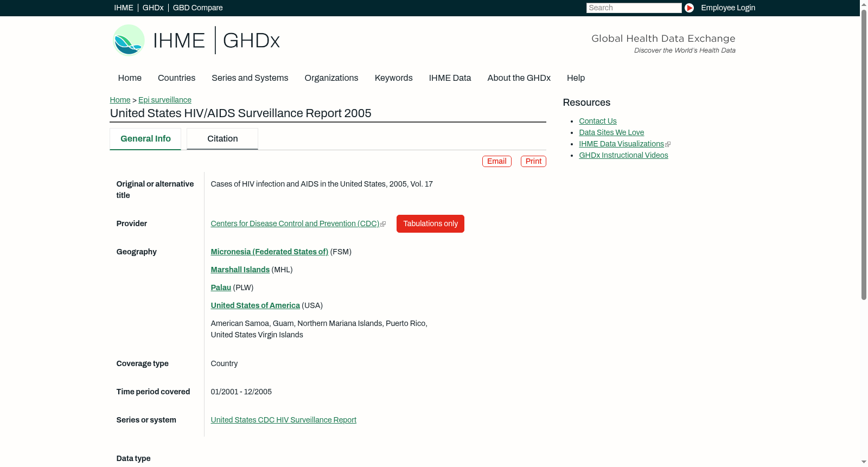
Task: Open Contact Us resource link
Action: pos(598,121)
